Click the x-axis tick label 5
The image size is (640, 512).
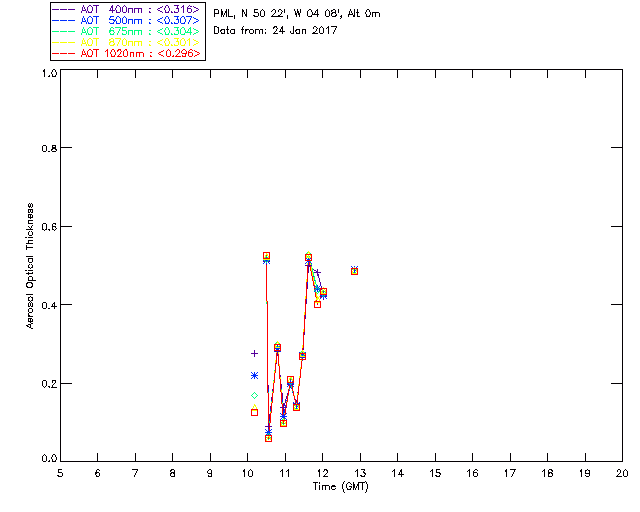60,473
